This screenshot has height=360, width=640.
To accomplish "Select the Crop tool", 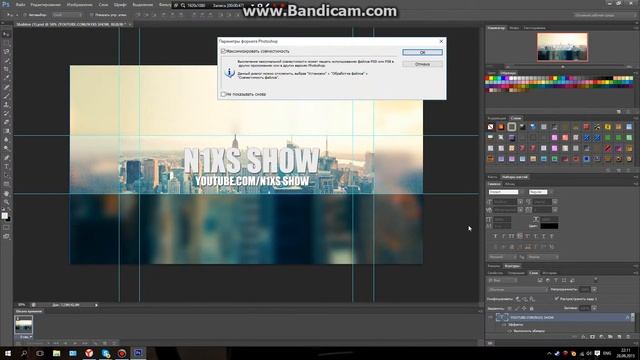I will click(6, 69).
